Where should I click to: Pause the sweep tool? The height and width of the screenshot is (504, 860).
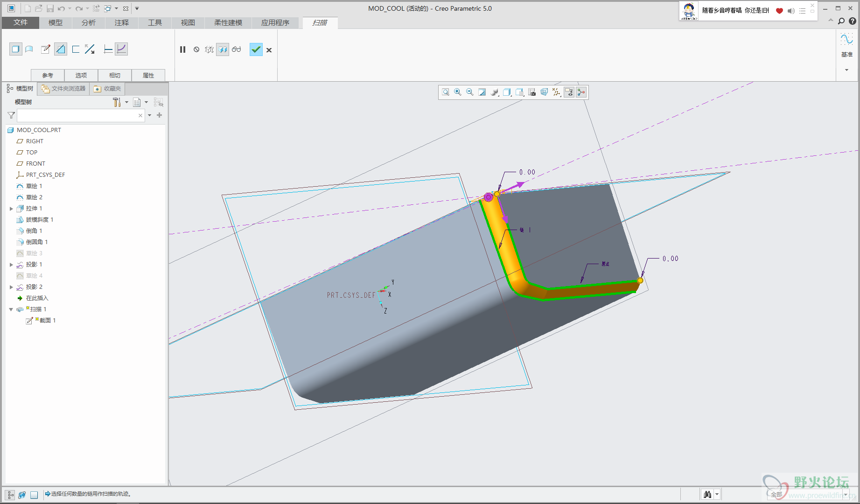183,49
